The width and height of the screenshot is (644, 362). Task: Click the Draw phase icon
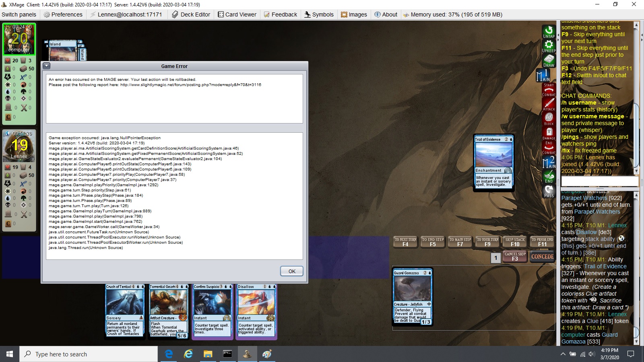pyautogui.click(x=549, y=60)
